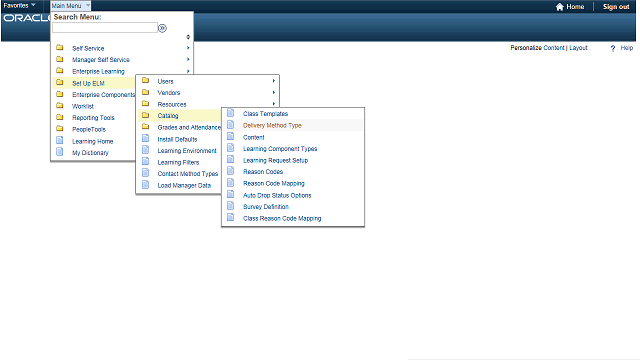Click the sort toggle below search box
640x360 pixels.
(188, 37)
